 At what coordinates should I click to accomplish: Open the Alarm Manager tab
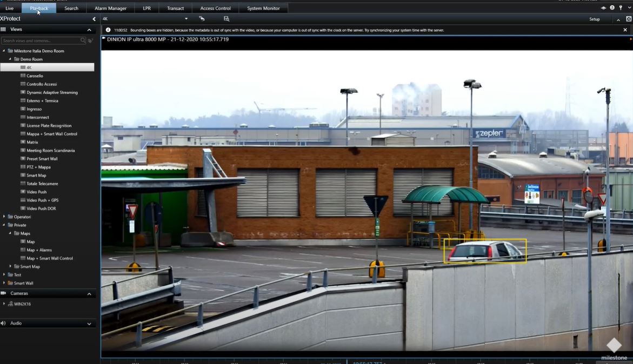click(x=110, y=8)
